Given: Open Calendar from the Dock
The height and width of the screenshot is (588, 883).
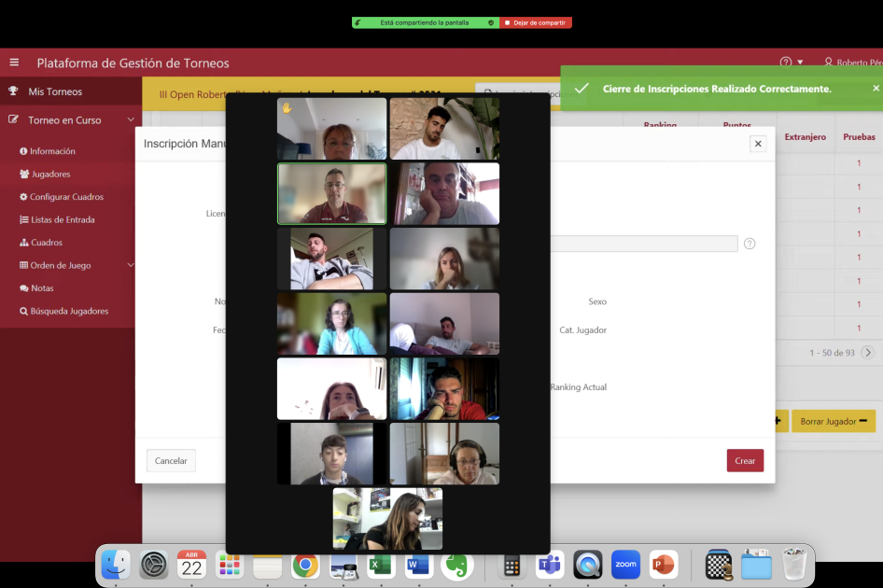Looking at the screenshot, I should coord(191,565).
